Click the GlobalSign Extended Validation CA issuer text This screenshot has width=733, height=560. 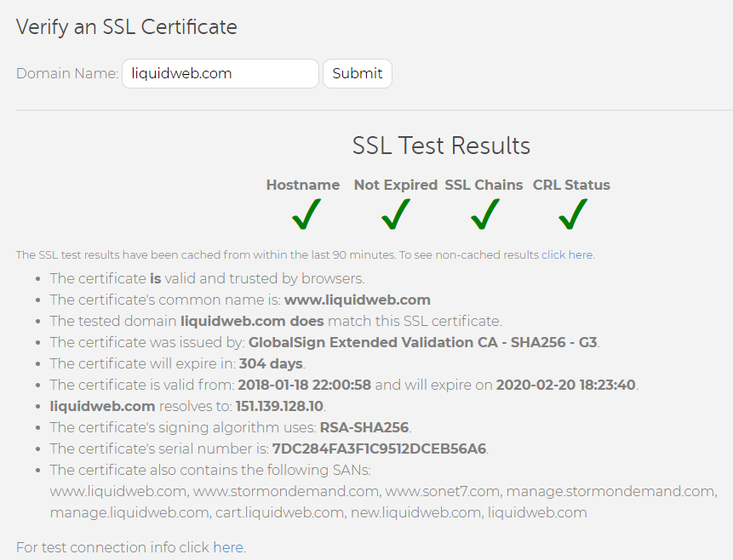(422, 342)
